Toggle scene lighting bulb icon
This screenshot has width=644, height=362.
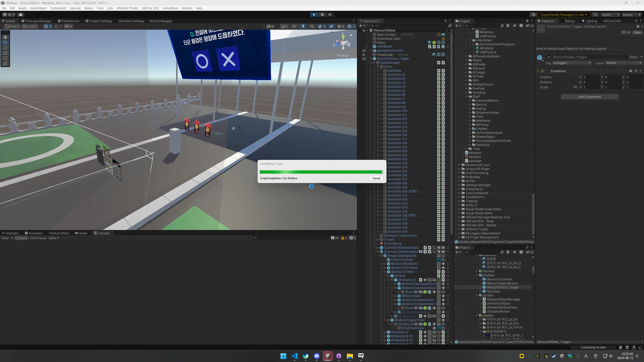pyautogui.click(x=303, y=26)
